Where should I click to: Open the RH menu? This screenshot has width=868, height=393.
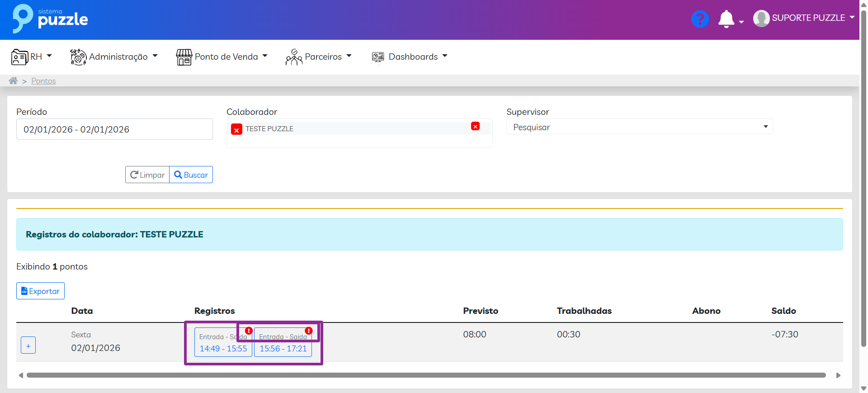click(x=32, y=57)
